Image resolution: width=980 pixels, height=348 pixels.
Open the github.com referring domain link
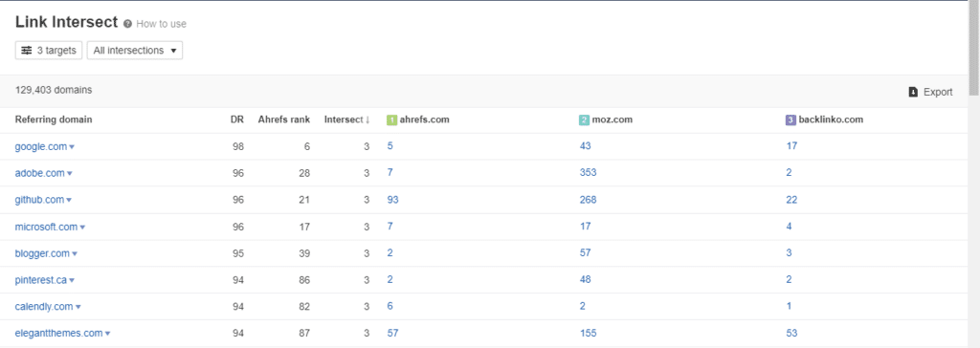[x=39, y=200]
